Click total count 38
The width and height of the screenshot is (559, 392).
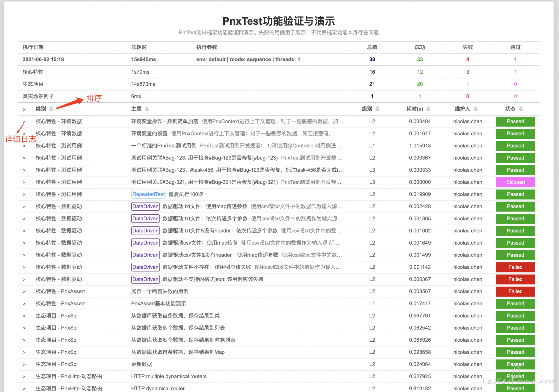tap(372, 59)
